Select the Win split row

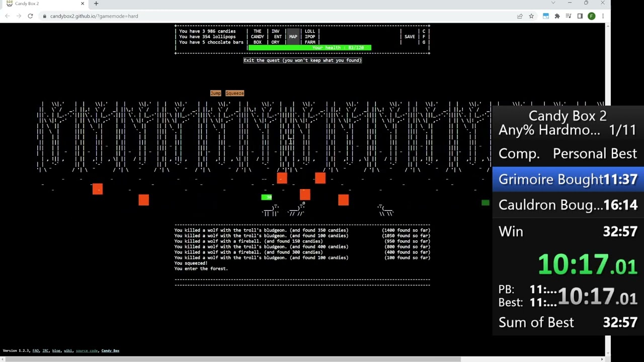coord(568,231)
